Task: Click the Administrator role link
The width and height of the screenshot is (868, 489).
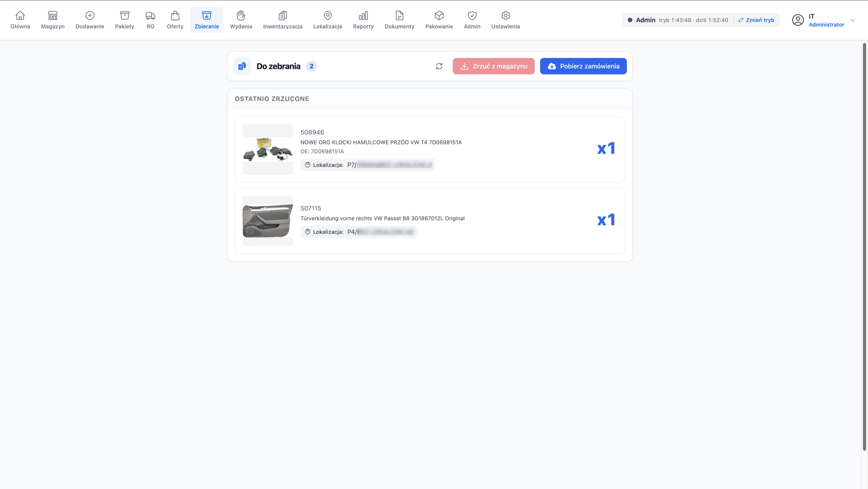Action: pos(826,24)
